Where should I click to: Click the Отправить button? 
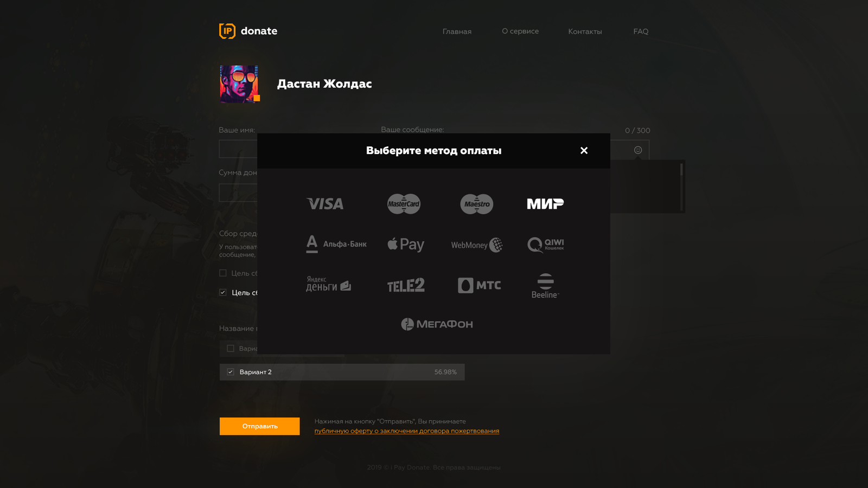tap(259, 426)
